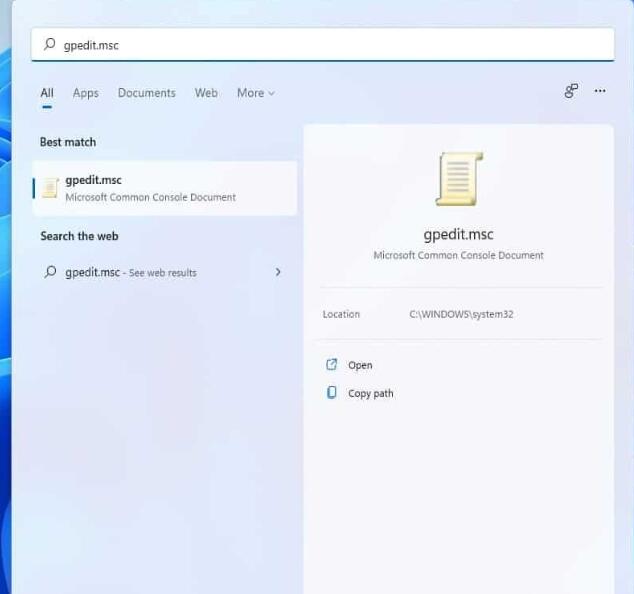Viewport: 634px width, 594px height.
Task: Click the gpedit.msc scroll icon in Best match
Action: (50, 188)
